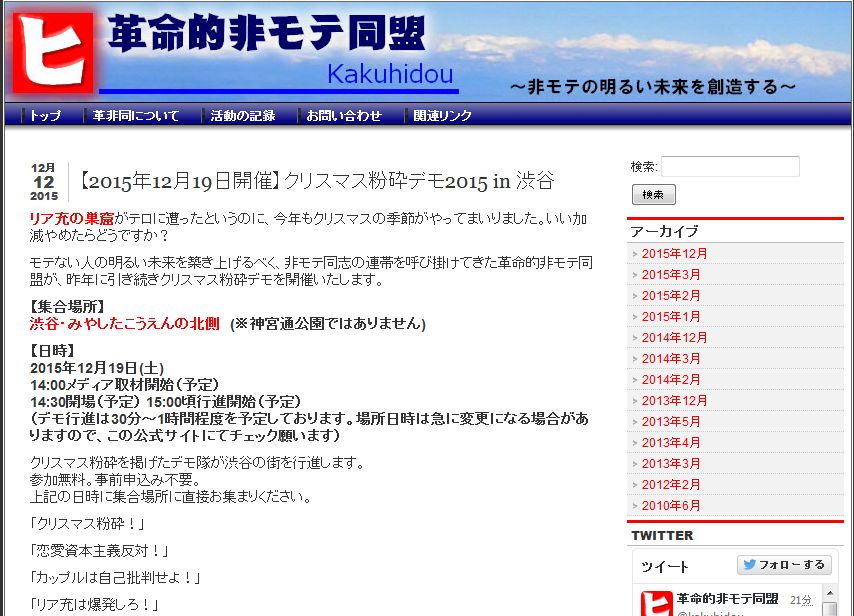The height and width of the screenshot is (616, 854).
Task: Click the search text field
Action: point(730,167)
